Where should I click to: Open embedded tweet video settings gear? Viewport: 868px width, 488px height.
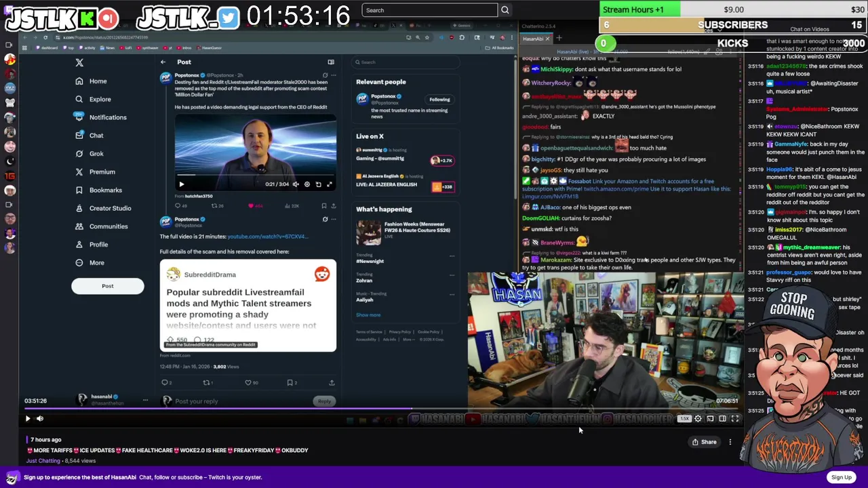coord(307,184)
